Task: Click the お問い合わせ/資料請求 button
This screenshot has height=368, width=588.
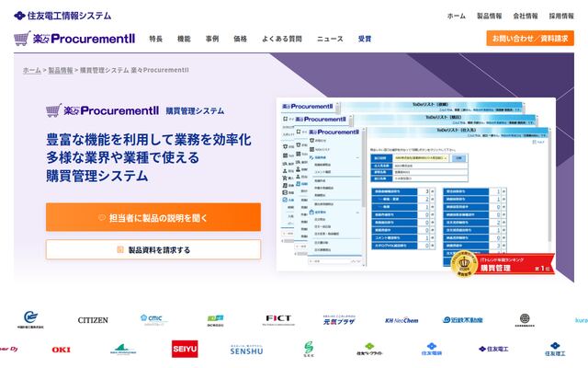Action: [x=530, y=39]
